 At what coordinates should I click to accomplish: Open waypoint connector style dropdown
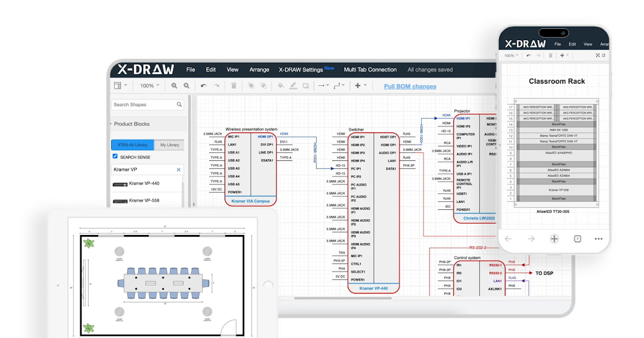339,86
